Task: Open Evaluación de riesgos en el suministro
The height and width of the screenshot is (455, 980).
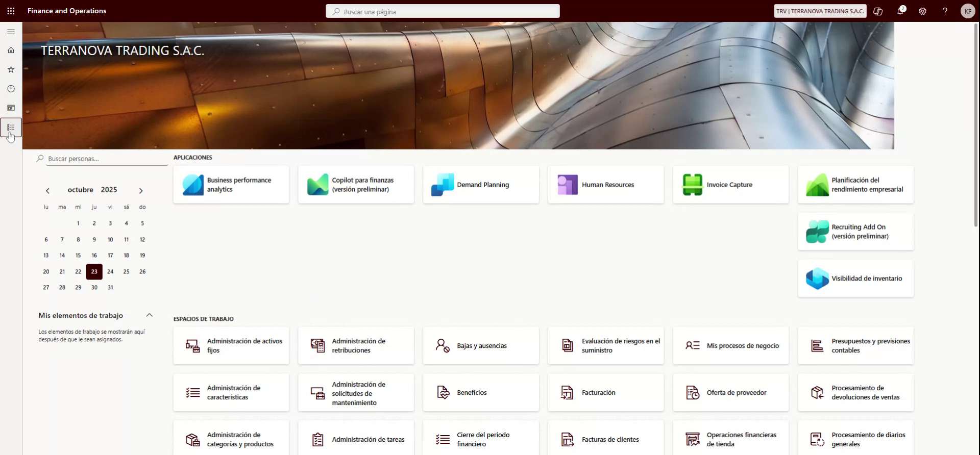Action: click(x=606, y=346)
